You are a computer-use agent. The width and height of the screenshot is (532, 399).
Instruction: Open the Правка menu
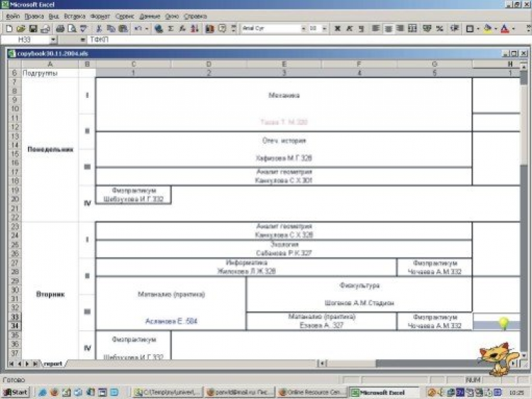(x=34, y=16)
